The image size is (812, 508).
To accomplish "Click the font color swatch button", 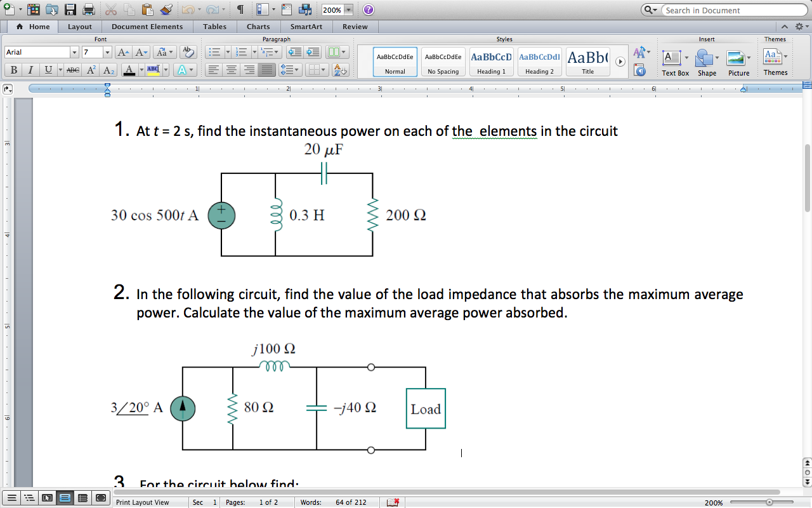I will pos(129,70).
